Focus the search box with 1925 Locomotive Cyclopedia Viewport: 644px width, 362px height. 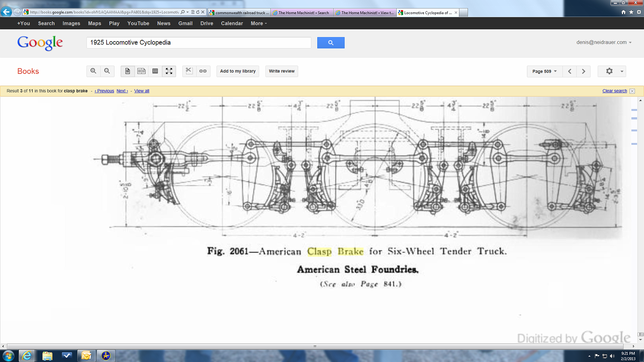(198, 43)
